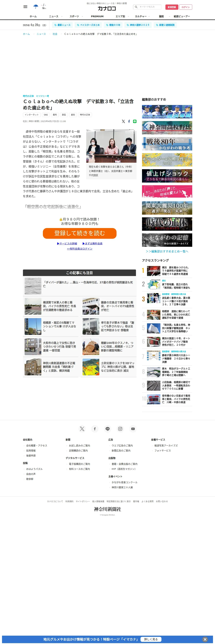Share article on X icon
The image size is (215, 644).
point(123,121)
